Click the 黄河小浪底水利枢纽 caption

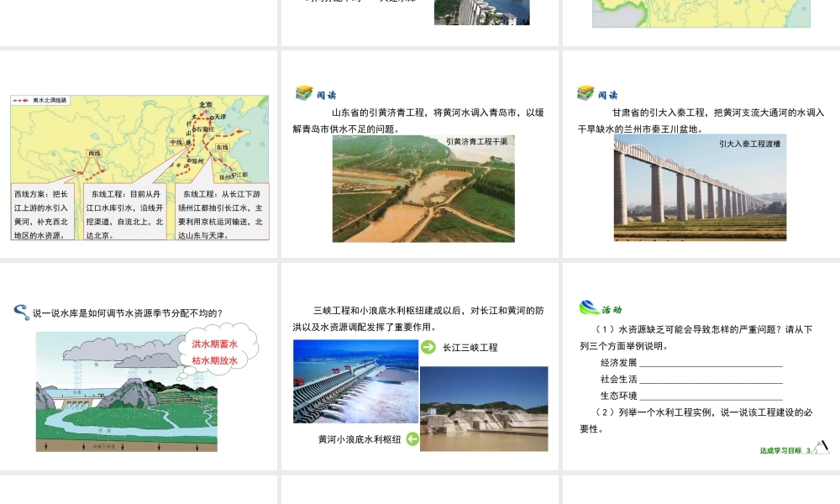coord(360,439)
